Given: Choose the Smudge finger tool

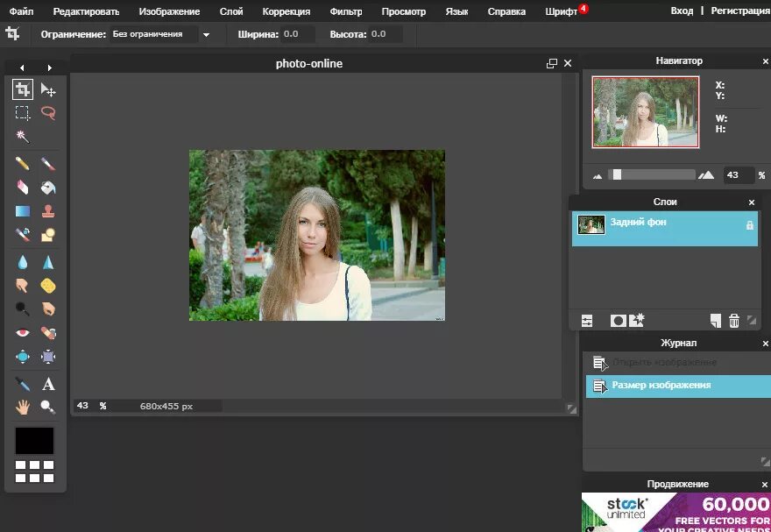Looking at the screenshot, I should coord(22,285).
